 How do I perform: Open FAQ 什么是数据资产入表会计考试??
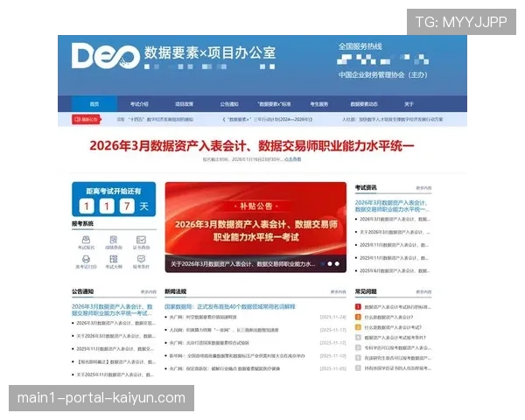click(x=393, y=327)
